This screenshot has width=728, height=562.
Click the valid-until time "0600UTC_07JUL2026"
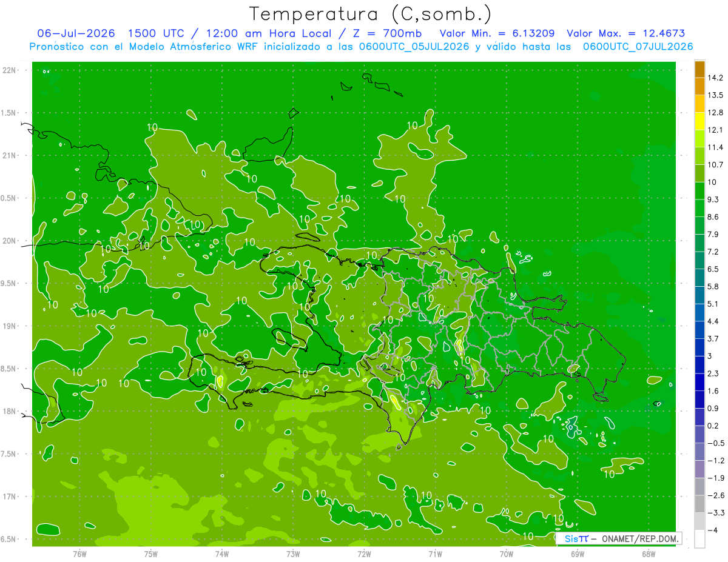tap(638, 47)
